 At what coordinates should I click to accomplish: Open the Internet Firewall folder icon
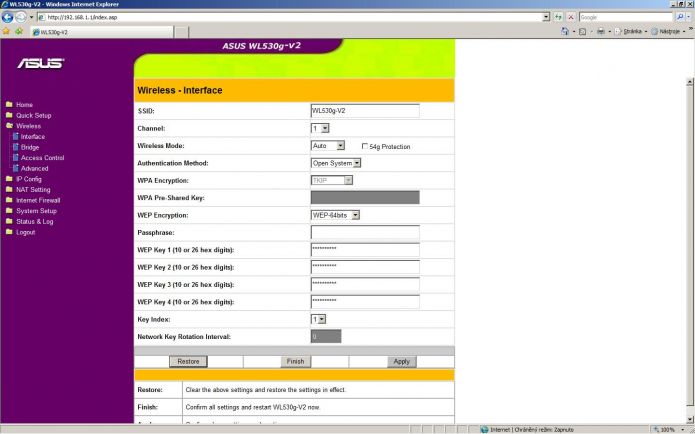click(x=9, y=200)
